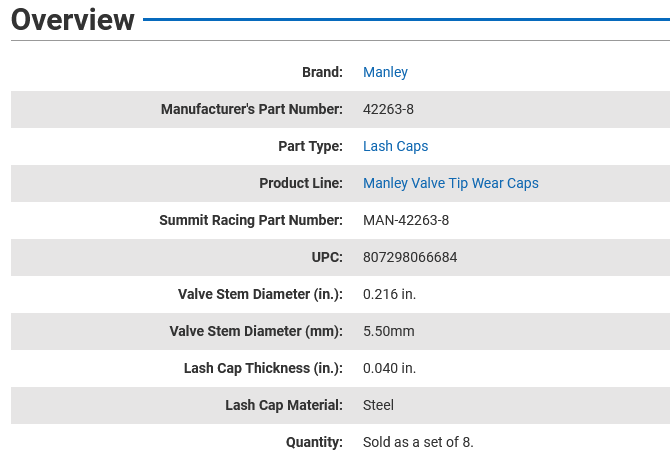Select the Steel lash cap material value

pyautogui.click(x=378, y=405)
